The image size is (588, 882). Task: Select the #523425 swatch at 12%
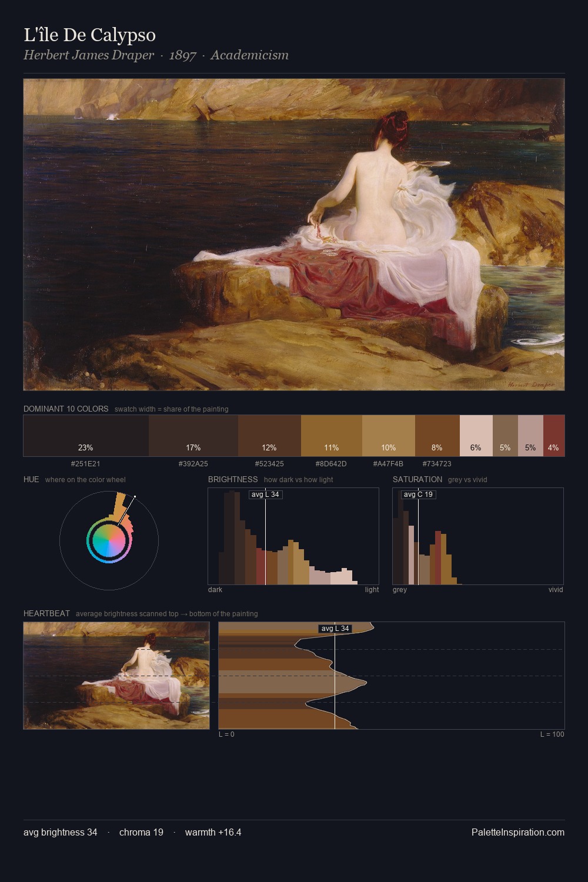[x=269, y=436]
